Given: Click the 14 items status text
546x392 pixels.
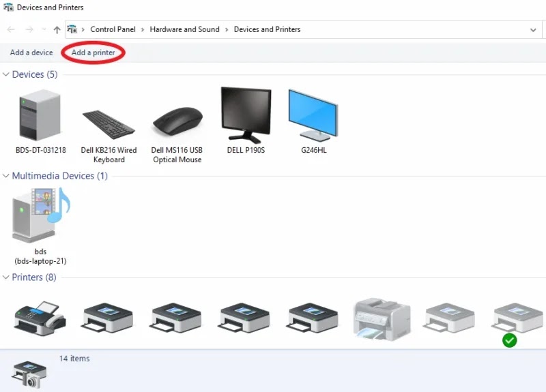Looking at the screenshot, I should pos(74,359).
